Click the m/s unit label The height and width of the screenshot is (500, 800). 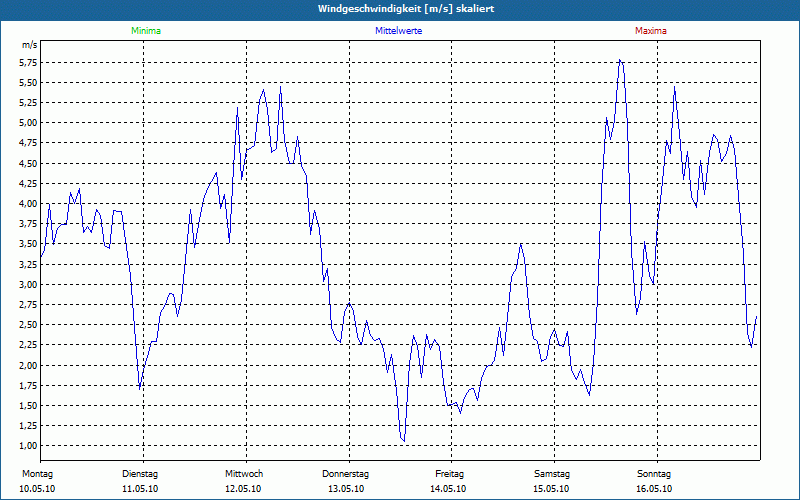pos(30,45)
